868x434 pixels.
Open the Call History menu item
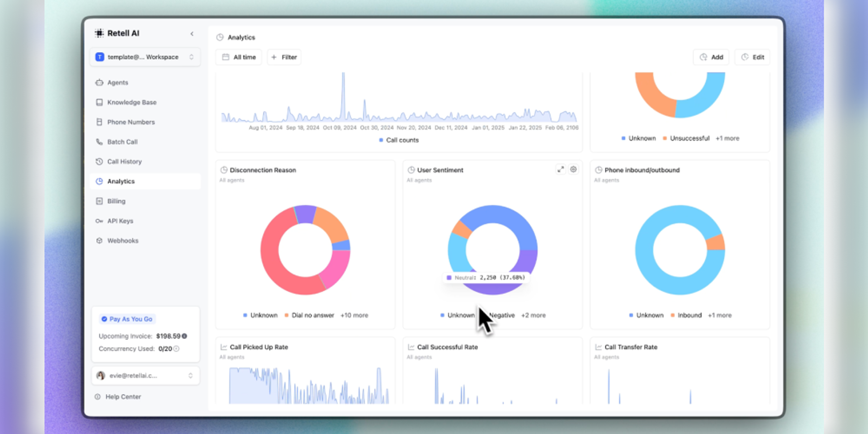tap(145, 162)
